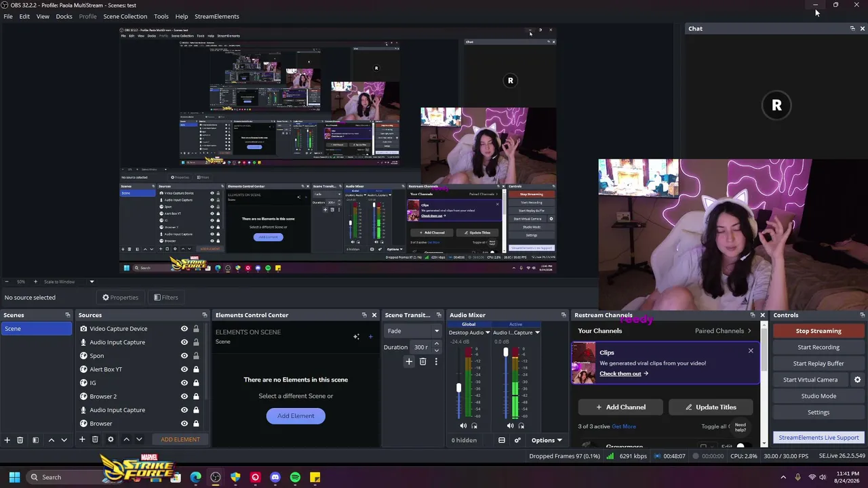Add a configurable transition with the plus button
This screenshot has width=868, height=488.
click(409, 362)
